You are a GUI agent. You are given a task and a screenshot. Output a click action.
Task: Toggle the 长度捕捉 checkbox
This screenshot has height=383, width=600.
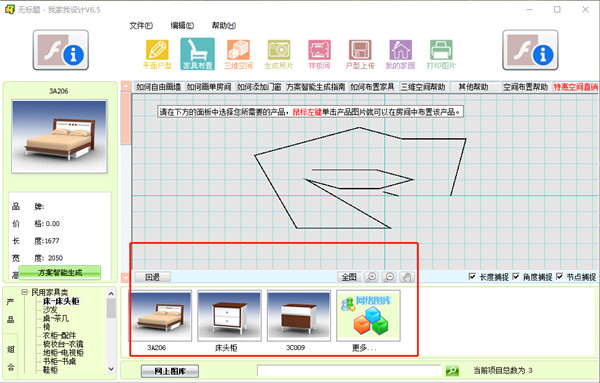pyautogui.click(x=472, y=276)
